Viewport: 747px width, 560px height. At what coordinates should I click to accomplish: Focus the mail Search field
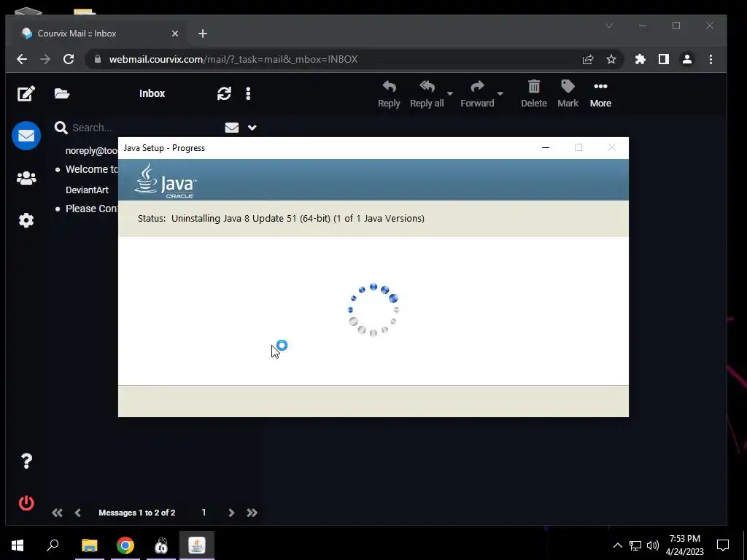(145, 128)
